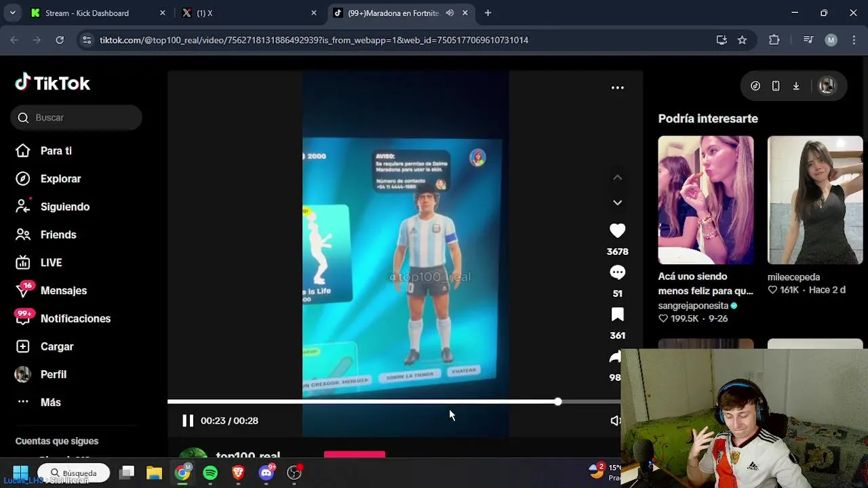This screenshot has height=488, width=868.
Task: Open Task View on taskbar
Action: [x=126, y=472]
